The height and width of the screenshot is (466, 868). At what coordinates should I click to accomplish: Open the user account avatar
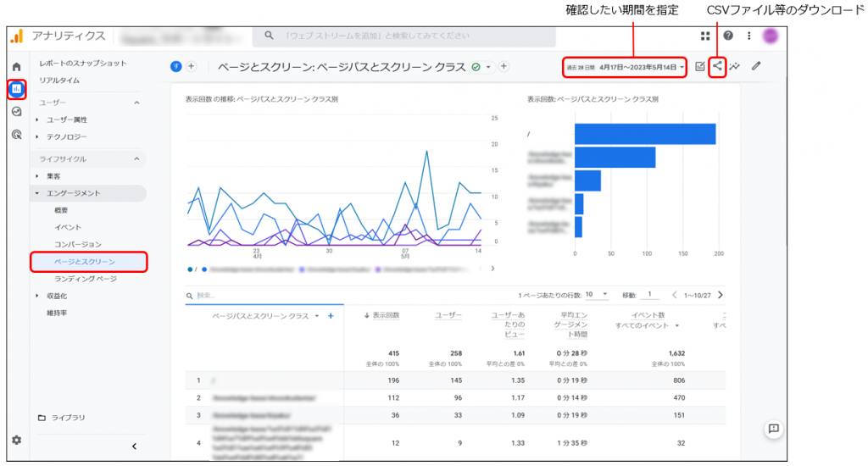(x=770, y=36)
